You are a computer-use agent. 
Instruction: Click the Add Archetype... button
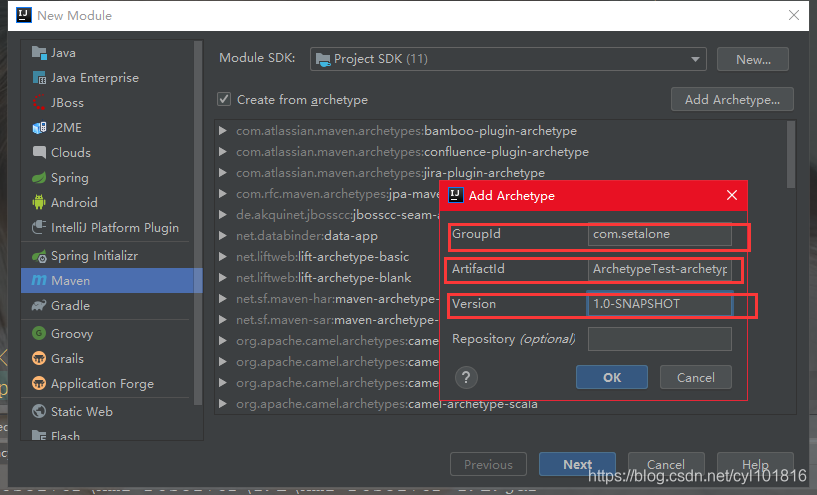point(732,99)
